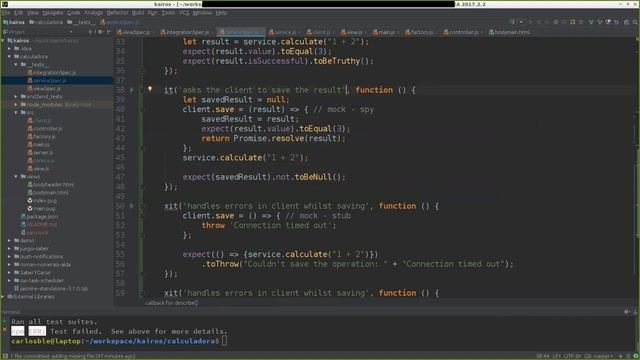
Task: Switch to the controller.js editor tab
Action: (x=463, y=32)
